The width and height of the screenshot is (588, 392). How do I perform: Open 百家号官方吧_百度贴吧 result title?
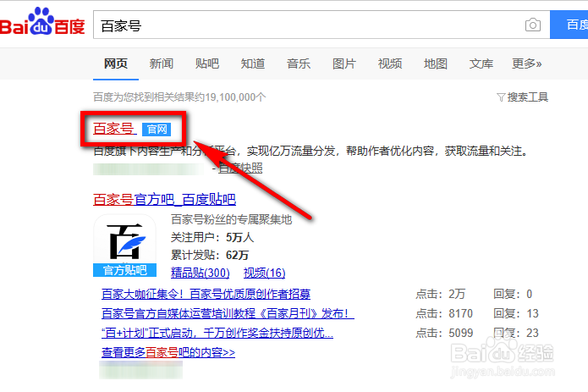[x=164, y=199]
